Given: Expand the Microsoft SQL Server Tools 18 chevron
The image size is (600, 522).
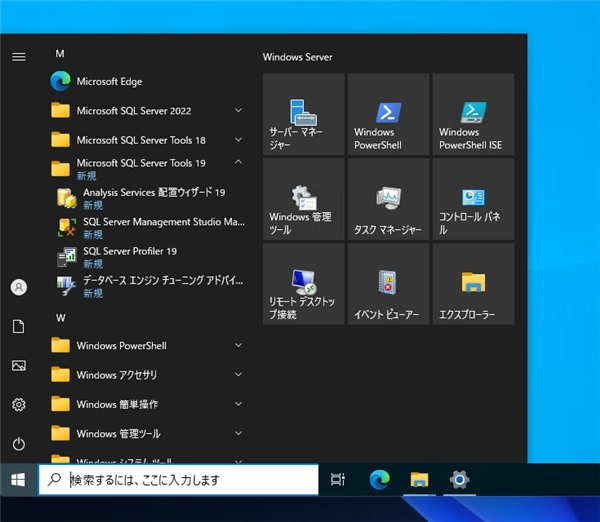Looking at the screenshot, I should point(238,140).
